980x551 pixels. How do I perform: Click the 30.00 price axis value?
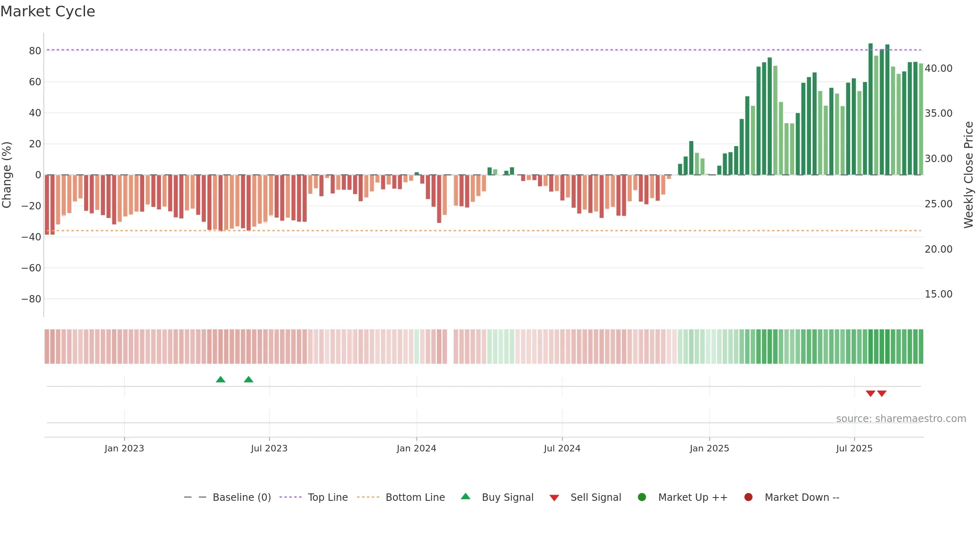pyautogui.click(x=938, y=159)
